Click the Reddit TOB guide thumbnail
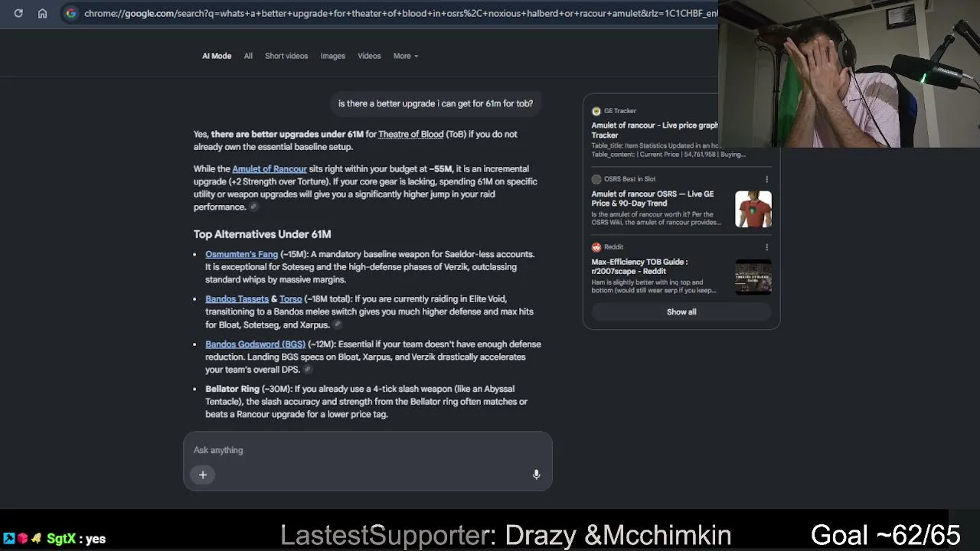The image size is (980, 551). (x=753, y=277)
